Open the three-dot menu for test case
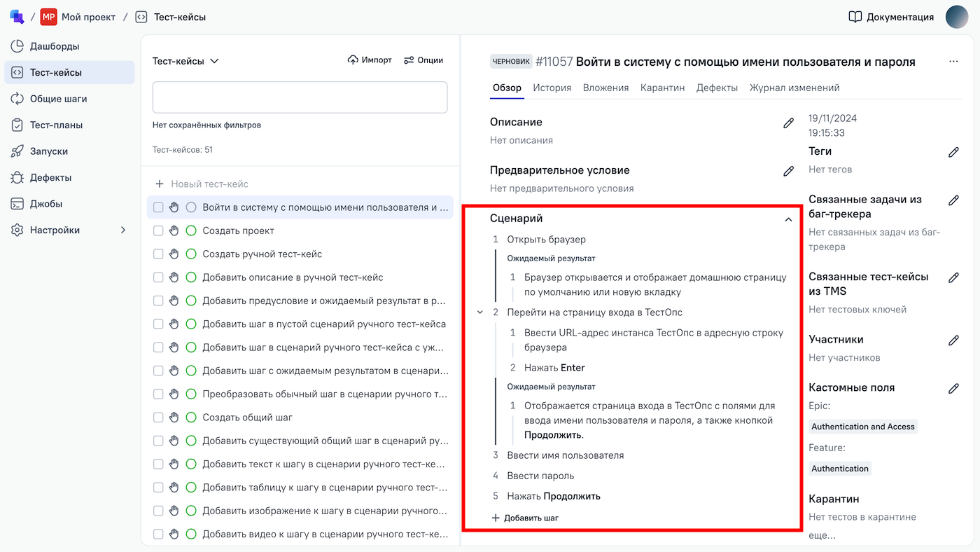 (953, 62)
